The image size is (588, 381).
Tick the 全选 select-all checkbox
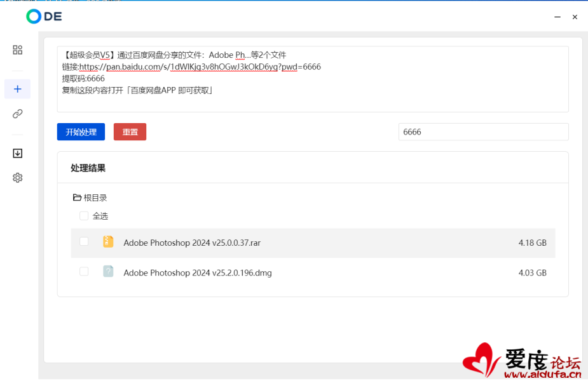point(84,216)
